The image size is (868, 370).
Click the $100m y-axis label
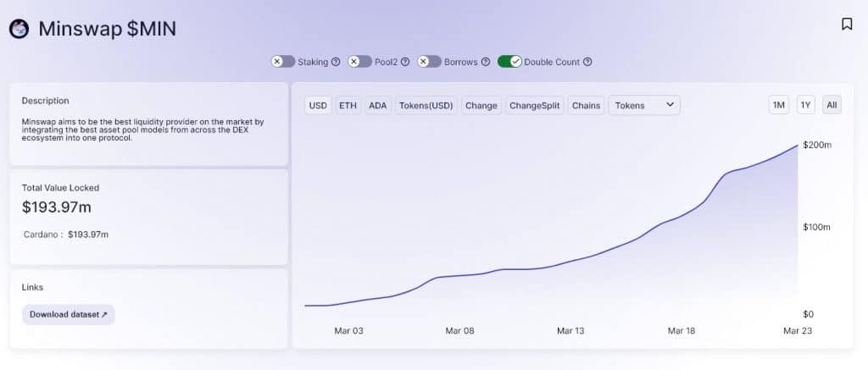coord(816,227)
